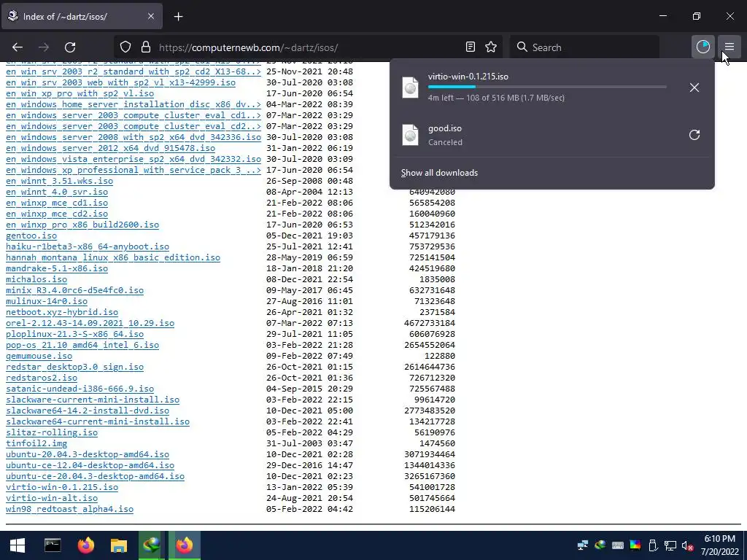Click the USB safely remove tray icon
The width and height of the screenshot is (747, 560).
tap(653, 545)
